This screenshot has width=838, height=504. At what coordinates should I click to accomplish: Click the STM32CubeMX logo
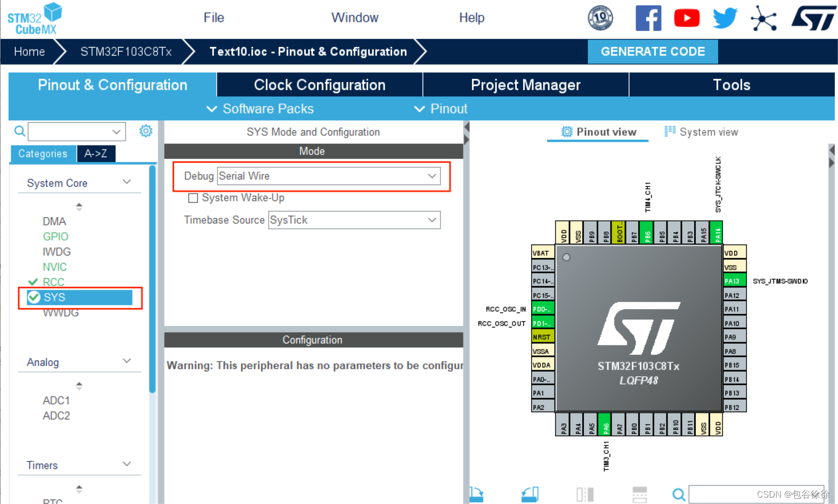35,19
